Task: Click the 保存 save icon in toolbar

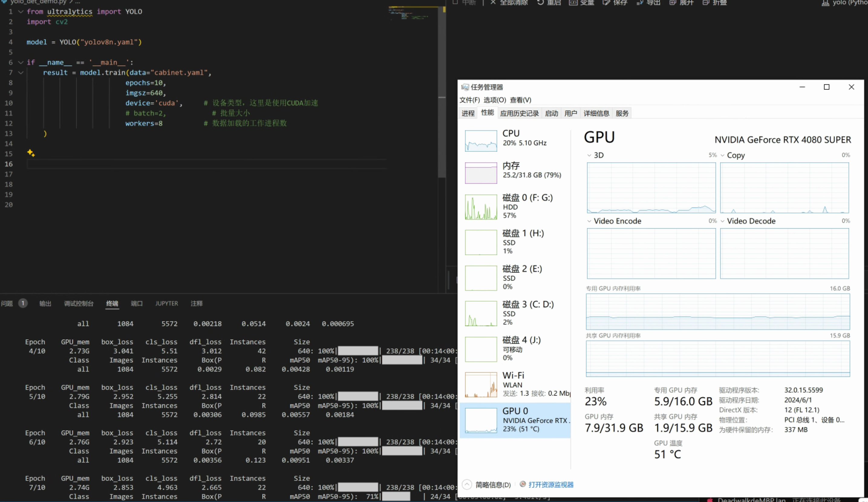Action: tap(606, 2)
